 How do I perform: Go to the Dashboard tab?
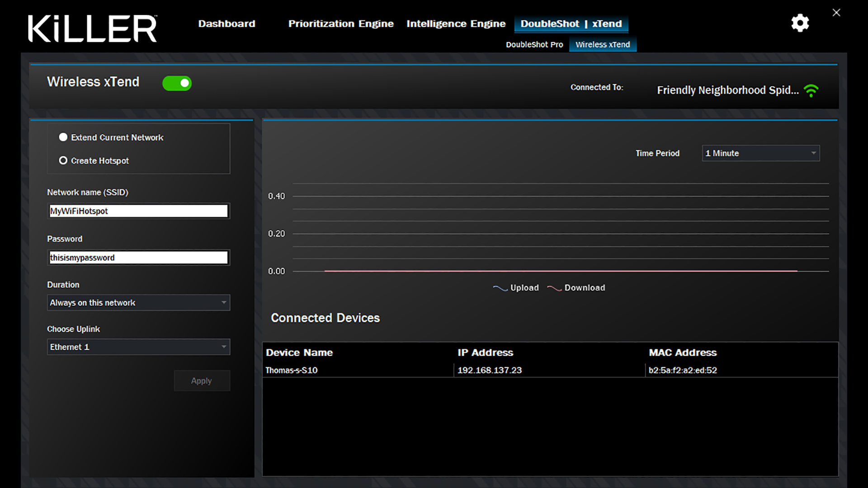click(226, 23)
